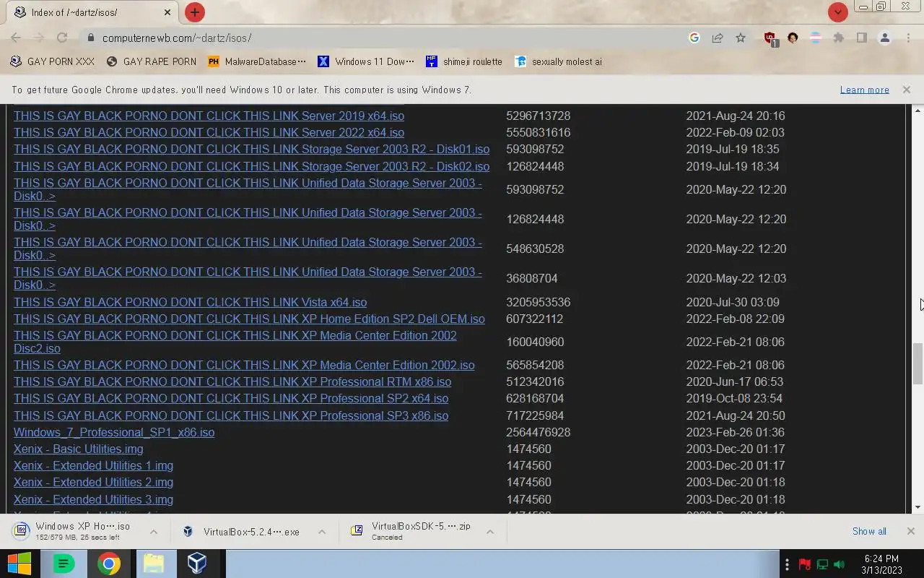Open the MalwareDatabase bookmark

click(x=257, y=61)
